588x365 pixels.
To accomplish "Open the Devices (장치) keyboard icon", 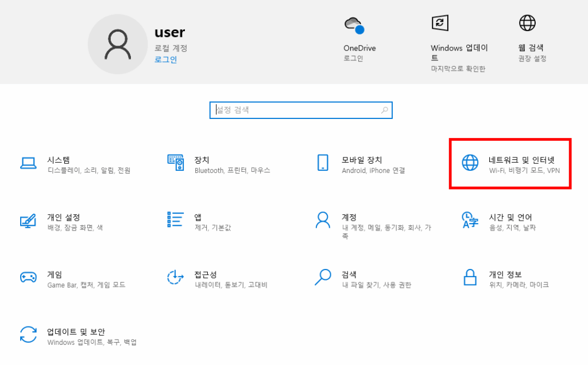I will coord(175,163).
